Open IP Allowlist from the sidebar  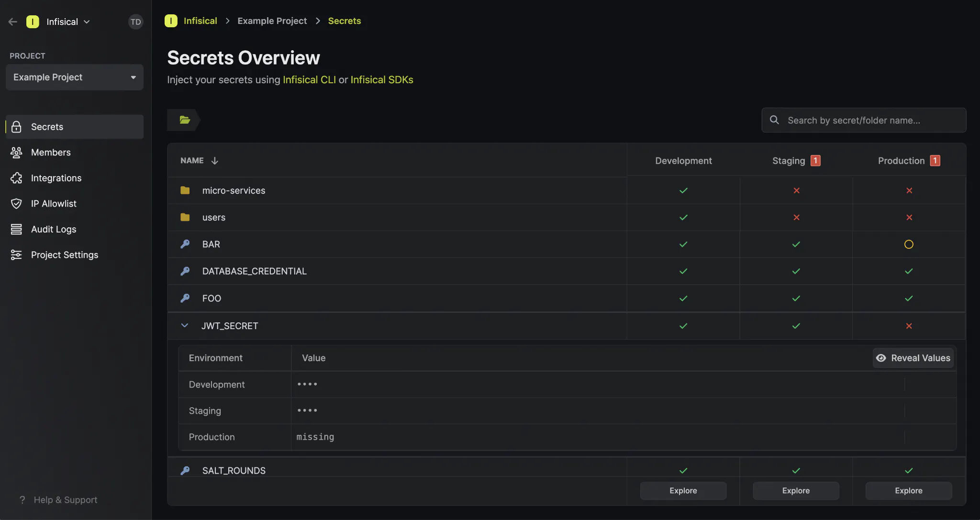pos(16,203)
